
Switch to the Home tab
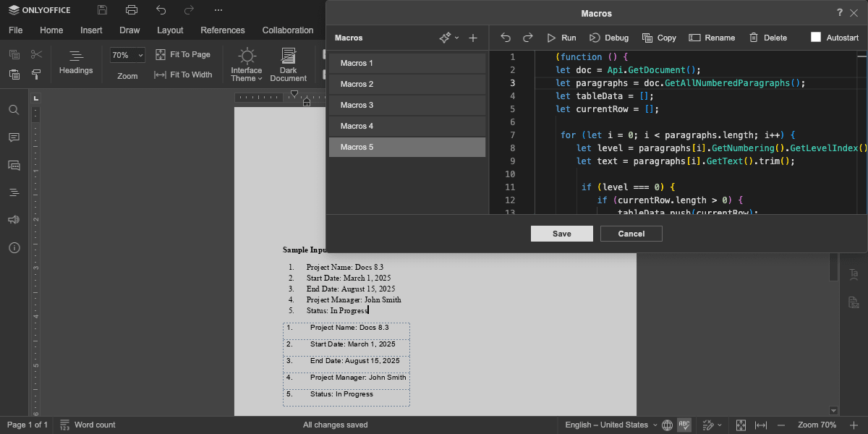pyautogui.click(x=51, y=30)
